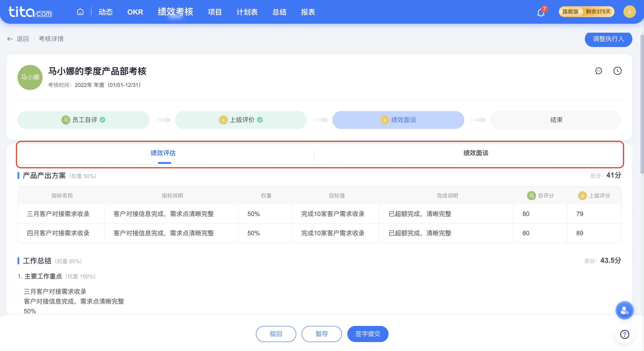This screenshot has height=351, width=644.
Task: Click the 马小娜的季度产品部考核 title
Action: click(97, 71)
